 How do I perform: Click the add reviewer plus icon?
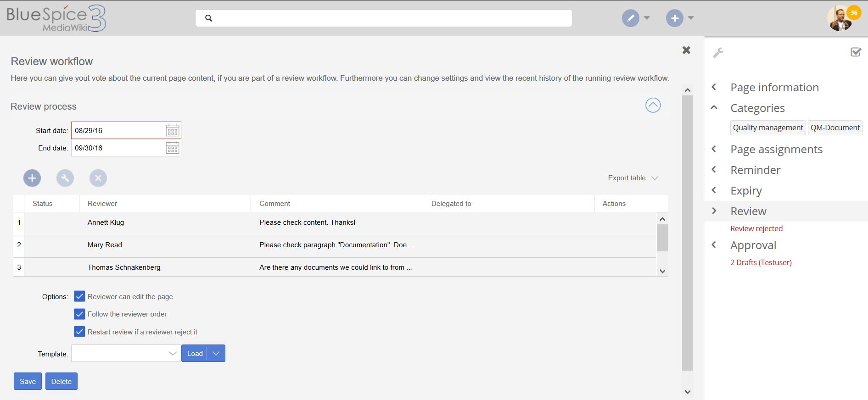(x=32, y=178)
